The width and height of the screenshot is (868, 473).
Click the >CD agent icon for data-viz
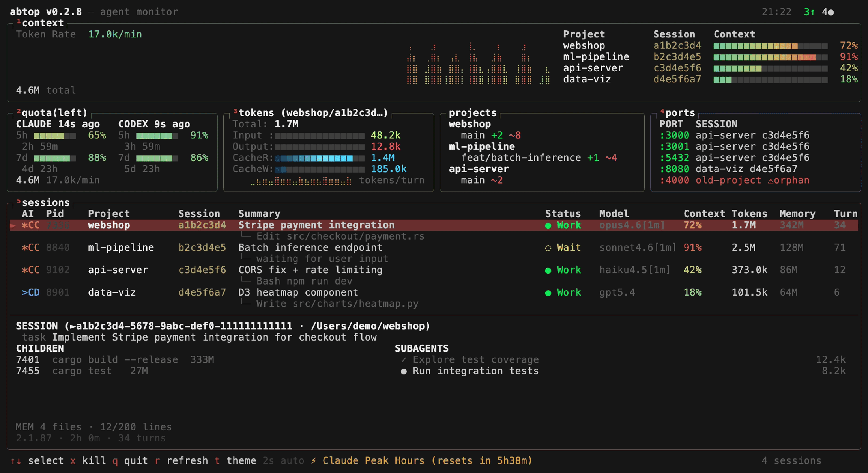[30, 292]
